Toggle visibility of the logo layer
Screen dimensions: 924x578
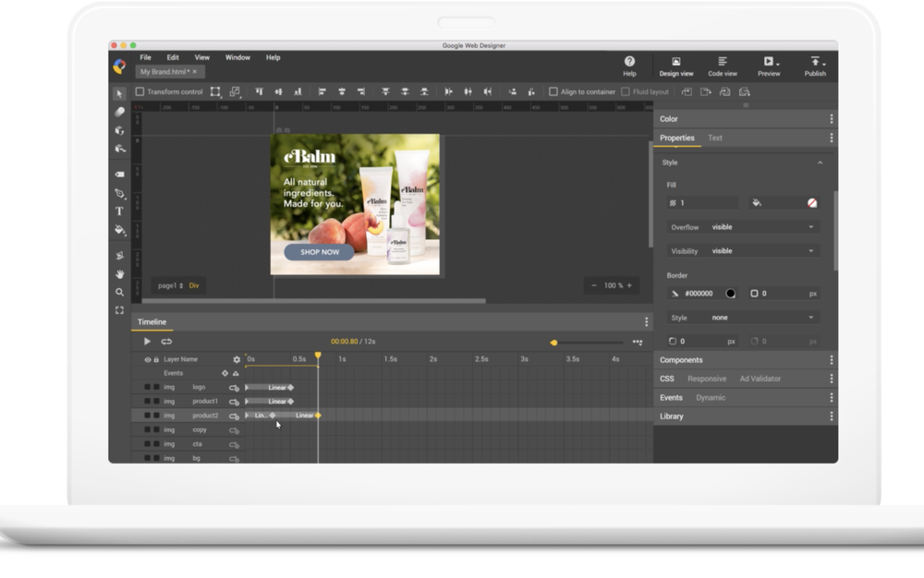pos(147,388)
